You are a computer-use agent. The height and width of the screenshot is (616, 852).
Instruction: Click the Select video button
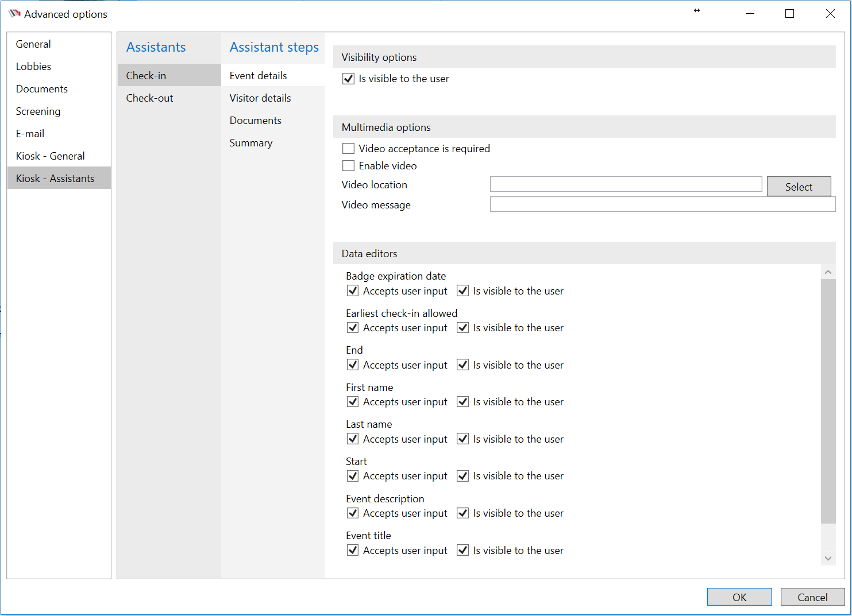pyautogui.click(x=799, y=187)
